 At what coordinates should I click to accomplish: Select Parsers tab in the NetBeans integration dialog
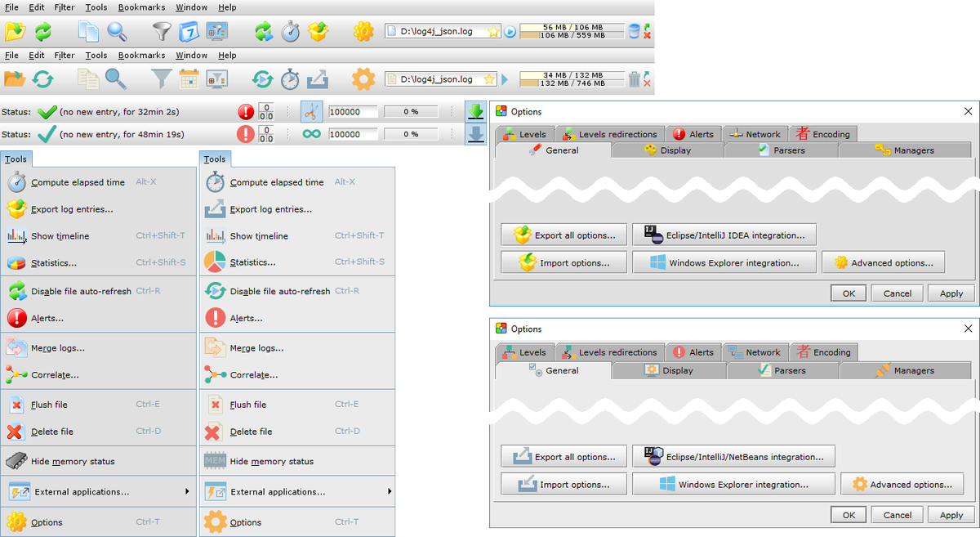point(782,370)
